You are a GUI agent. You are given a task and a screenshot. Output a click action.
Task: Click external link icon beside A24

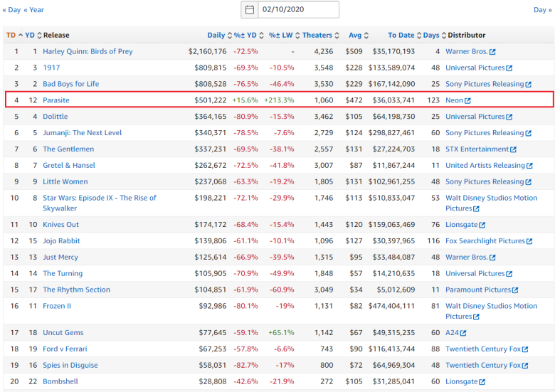pyautogui.click(x=463, y=333)
